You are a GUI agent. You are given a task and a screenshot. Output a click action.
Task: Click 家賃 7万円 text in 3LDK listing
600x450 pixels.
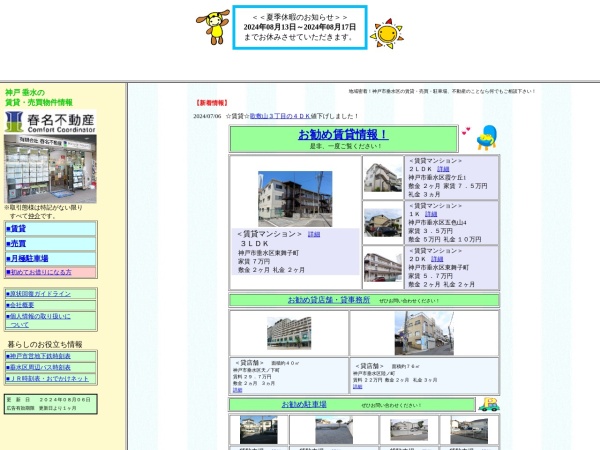254,261
